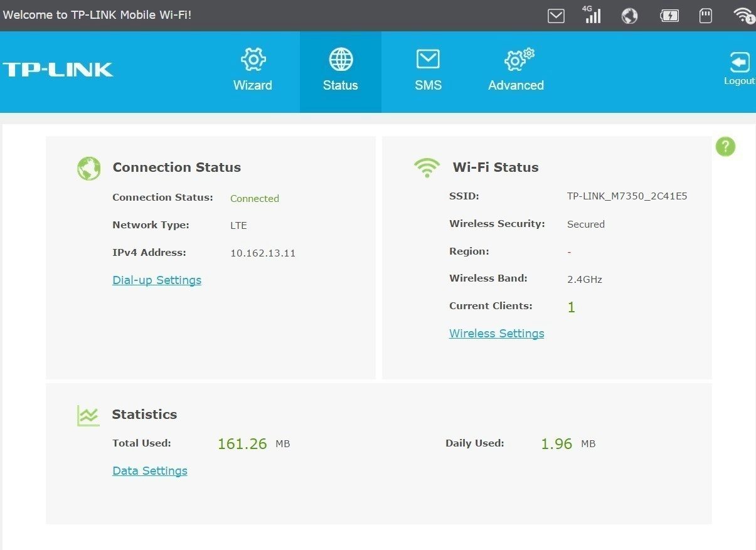The height and width of the screenshot is (550, 756).
Task: Click the IPv4 Address label
Action: point(149,253)
